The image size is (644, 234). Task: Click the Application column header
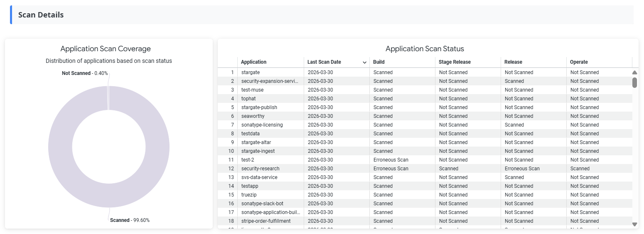270,62
